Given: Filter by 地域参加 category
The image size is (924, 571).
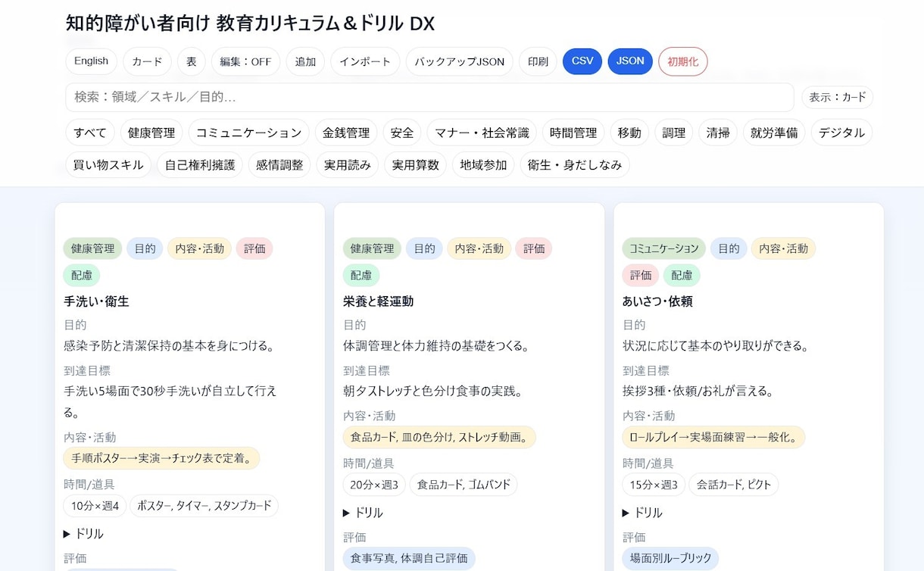Looking at the screenshot, I should [483, 165].
